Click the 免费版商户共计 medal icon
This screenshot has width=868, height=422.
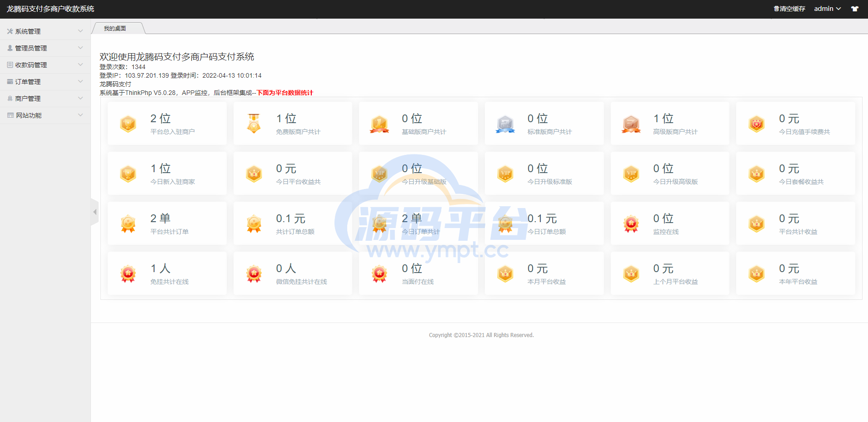(x=254, y=124)
